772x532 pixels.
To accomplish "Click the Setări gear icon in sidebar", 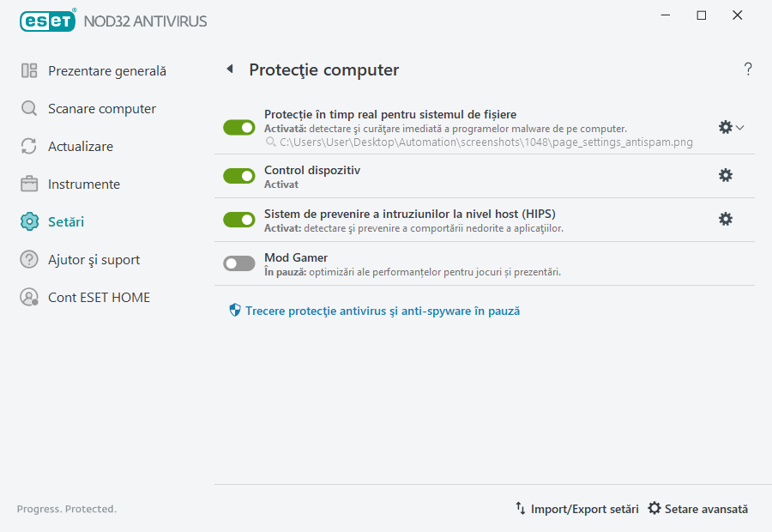I will pos(28,221).
